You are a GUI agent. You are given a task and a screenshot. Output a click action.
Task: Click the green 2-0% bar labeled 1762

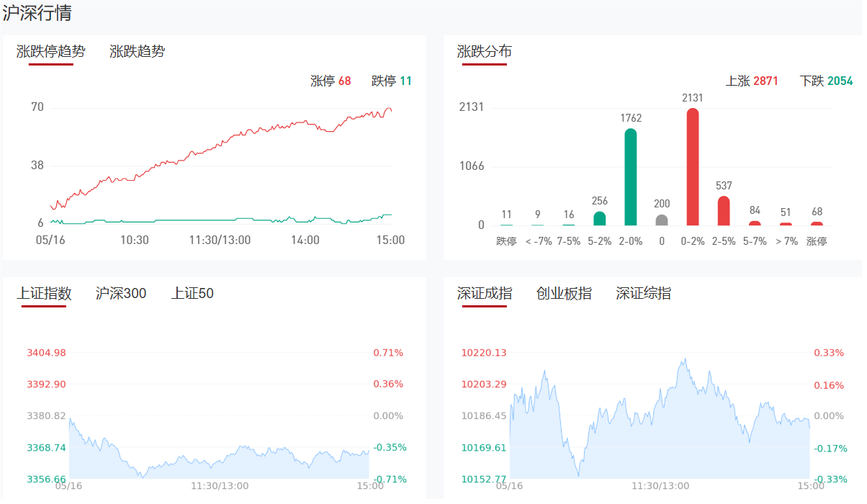tap(631, 177)
